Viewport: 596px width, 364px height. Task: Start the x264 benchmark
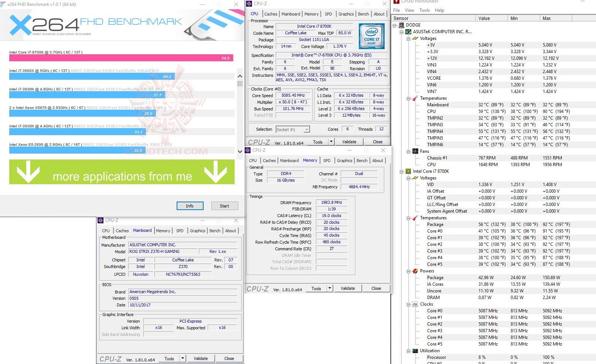click(x=225, y=206)
